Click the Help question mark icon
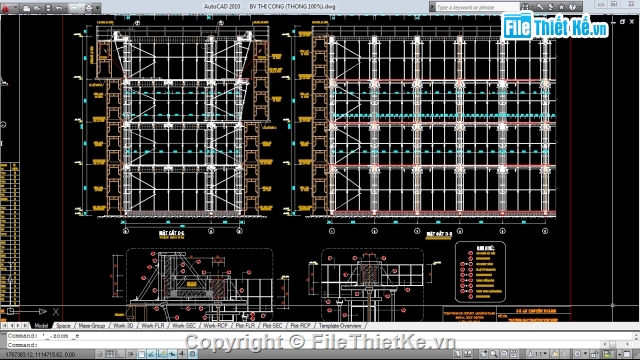 point(572,7)
